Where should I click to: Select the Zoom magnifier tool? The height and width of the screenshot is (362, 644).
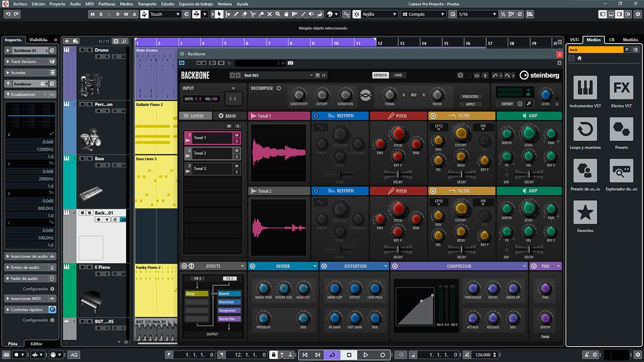(x=277, y=14)
